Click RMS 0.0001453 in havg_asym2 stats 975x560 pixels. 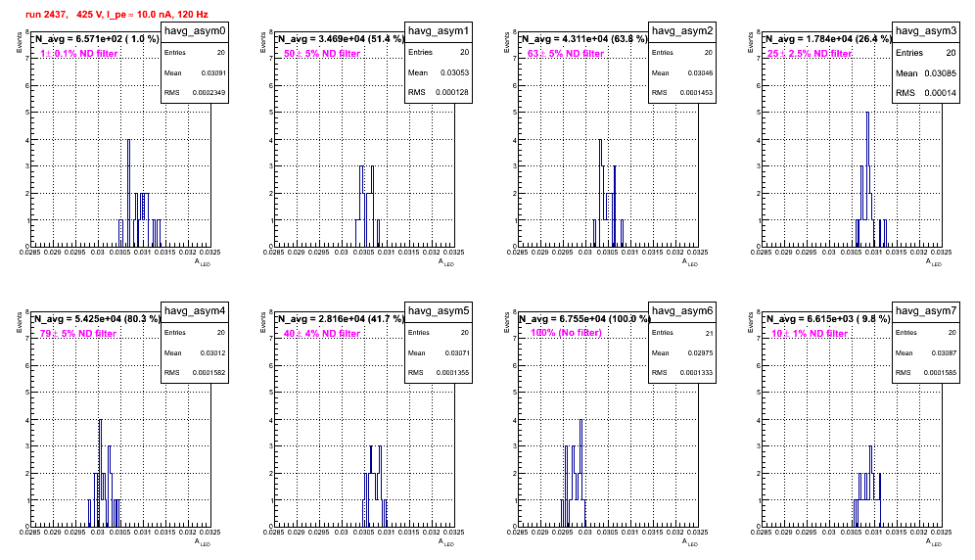tap(682, 92)
